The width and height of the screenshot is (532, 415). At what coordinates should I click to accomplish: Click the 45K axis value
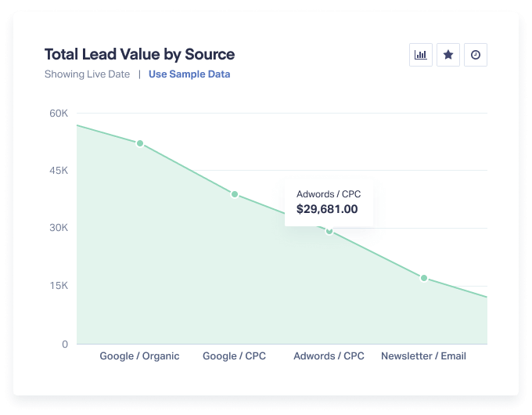pos(59,170)
